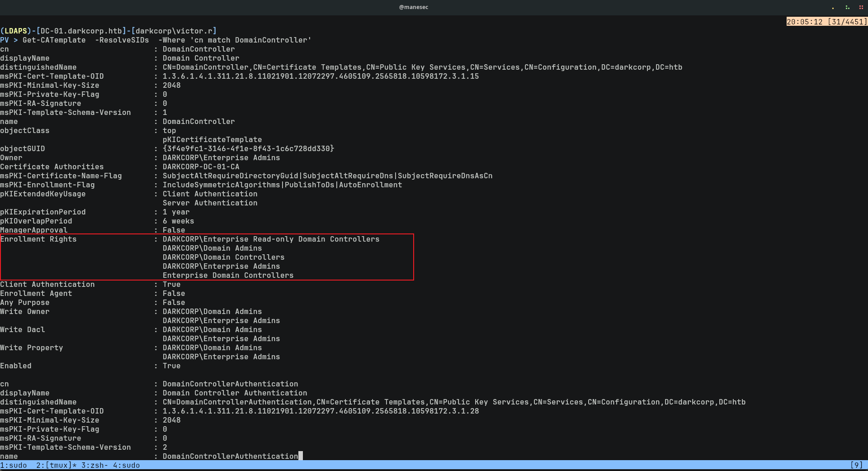This screenshot has width=868, height=471.
Task: Click the template OID ending in 3.1.15
Action: (321, 76)
